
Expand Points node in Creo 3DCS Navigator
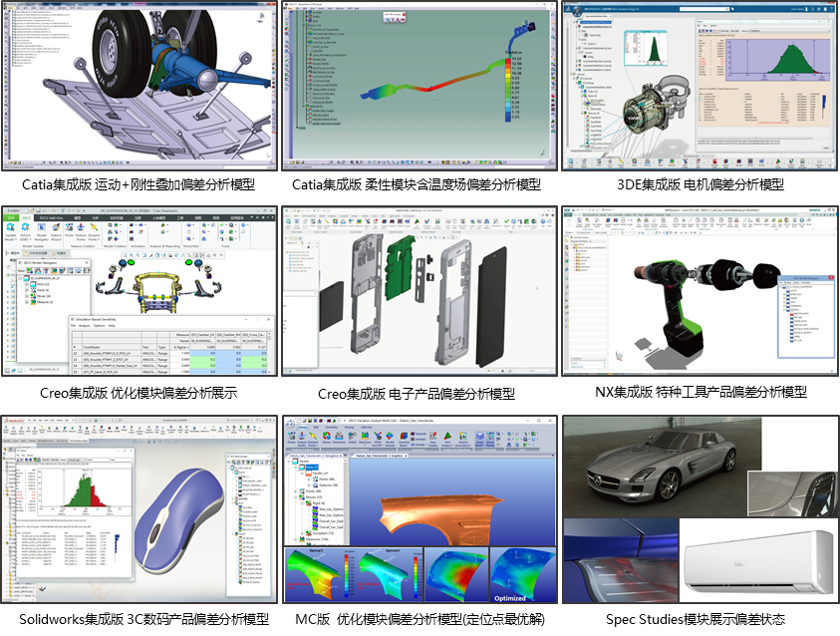point(27,290)
